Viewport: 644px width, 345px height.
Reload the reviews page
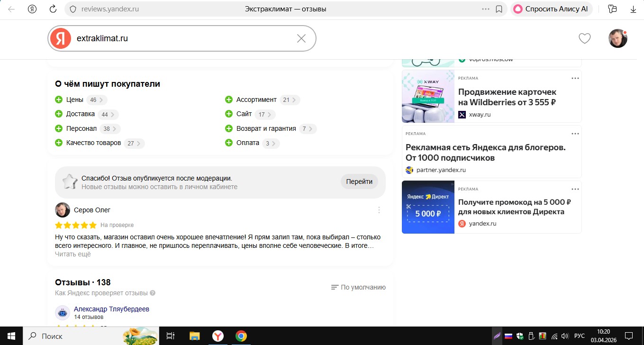(53, 9)
